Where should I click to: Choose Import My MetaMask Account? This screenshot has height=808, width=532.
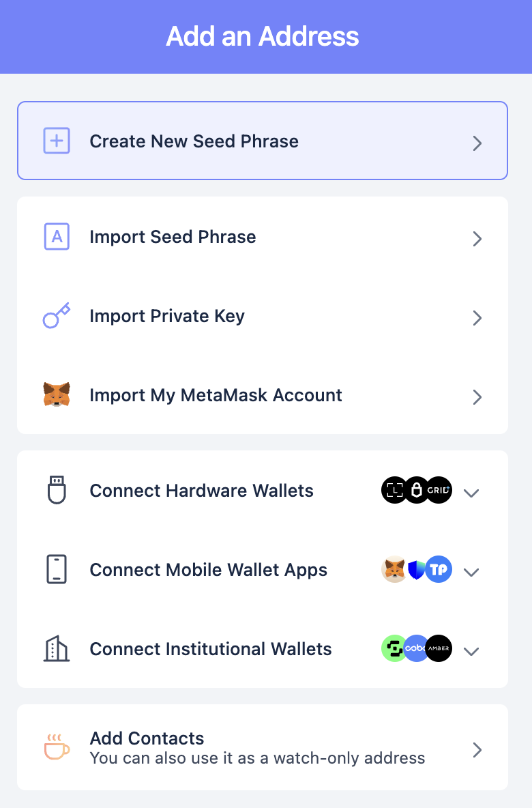pos(263,394)
